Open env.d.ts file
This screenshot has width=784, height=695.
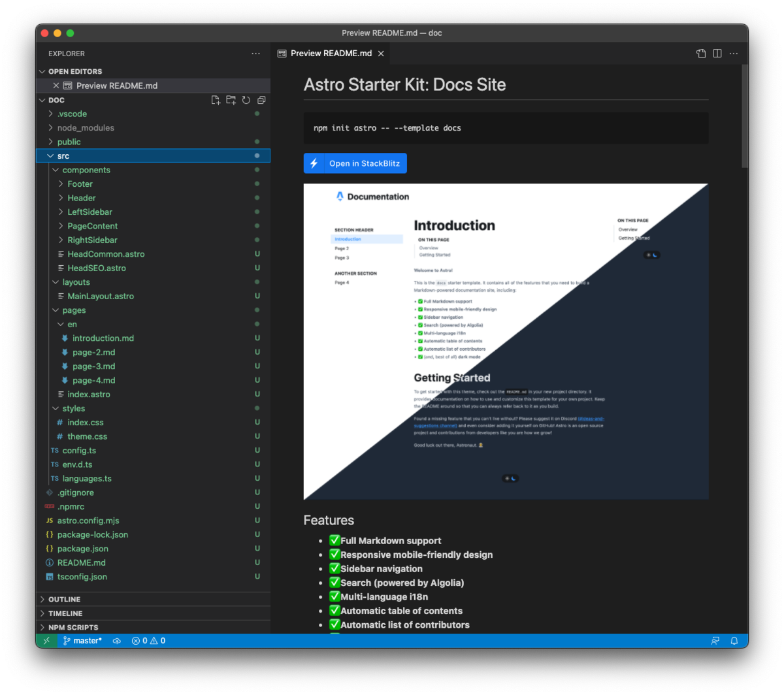coord(153,465)
